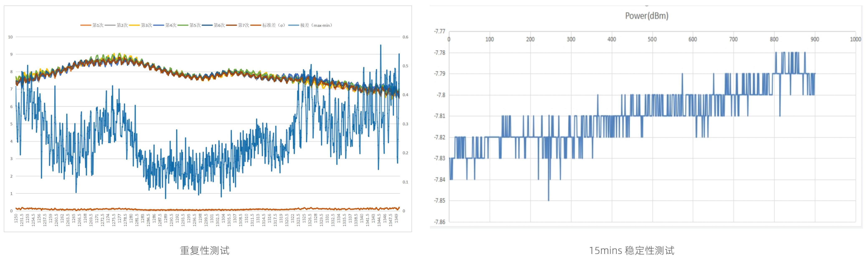Click the orange 第1次 legend line swatch
The image size is (868, 265).
coord(86,25)
